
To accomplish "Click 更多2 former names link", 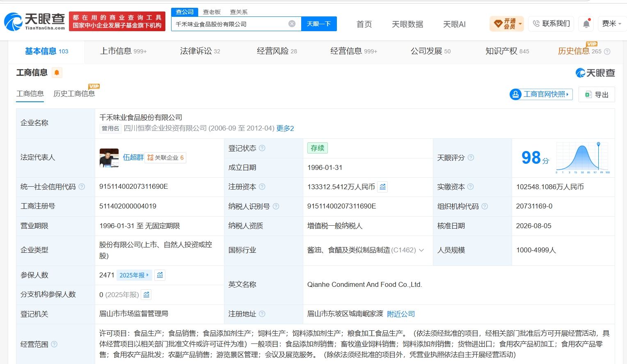I will coord(285,128).
